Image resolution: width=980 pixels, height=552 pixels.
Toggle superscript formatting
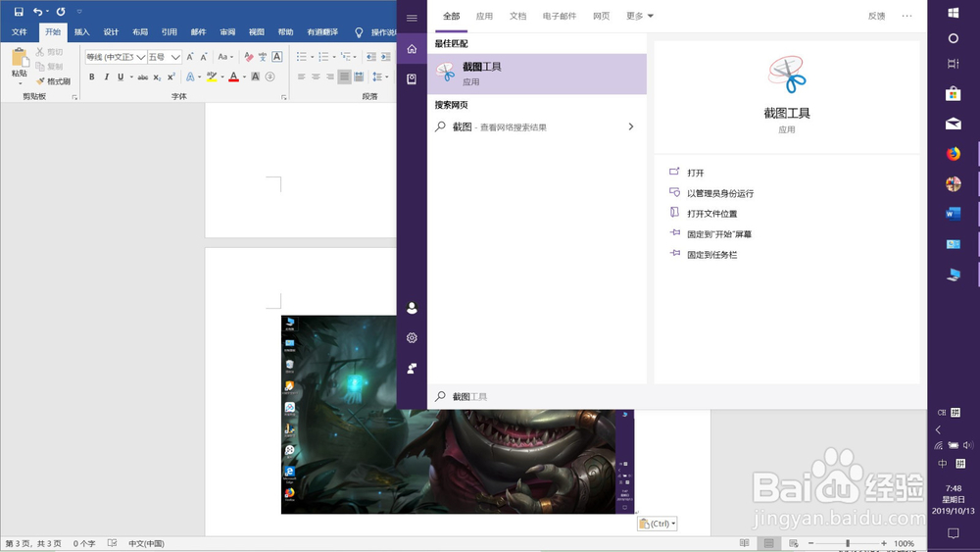click(171, 76)
